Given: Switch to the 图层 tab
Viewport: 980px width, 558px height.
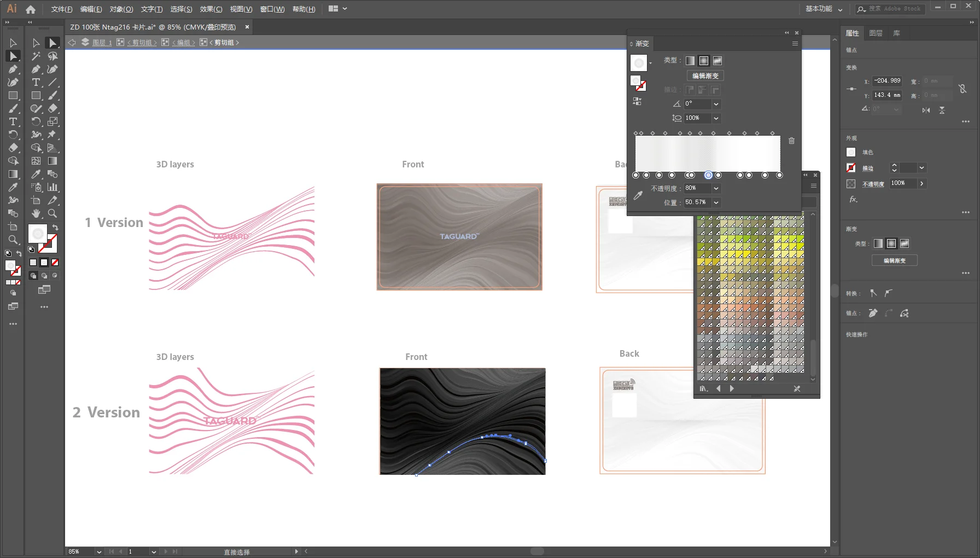Looking at the screenshot, I should tap(876, 33).
